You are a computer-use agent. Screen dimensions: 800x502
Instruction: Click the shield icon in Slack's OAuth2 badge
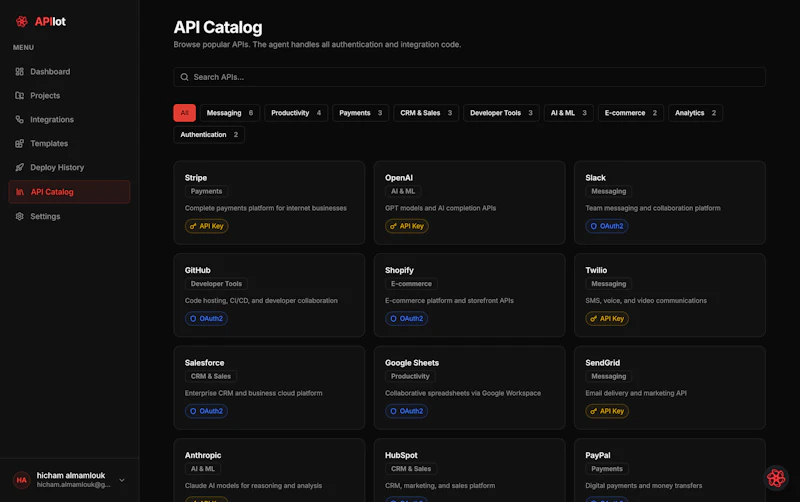click(593, 226)
